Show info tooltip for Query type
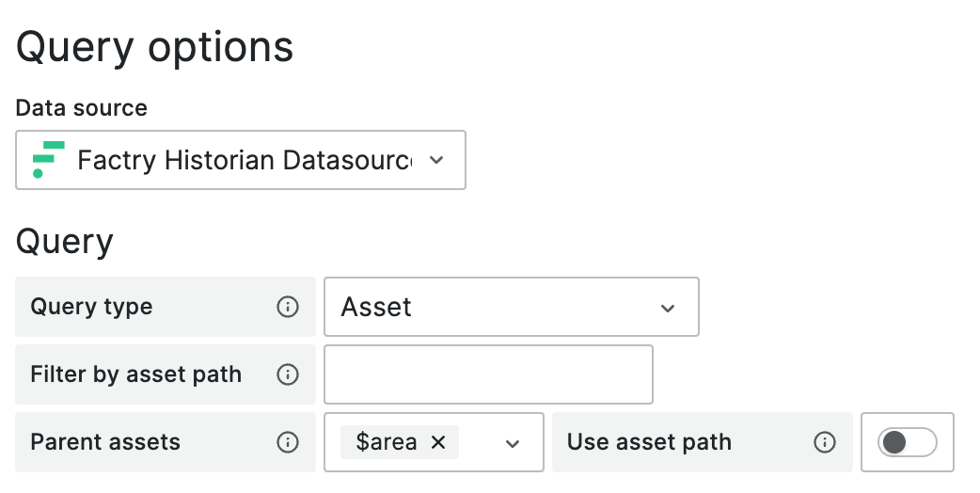 click(288, 307)
